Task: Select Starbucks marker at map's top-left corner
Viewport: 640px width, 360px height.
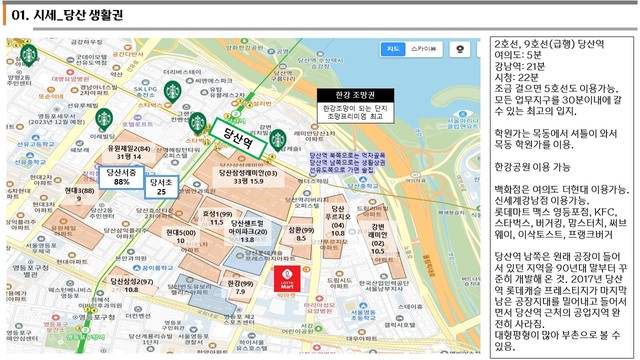Action: point(29,55)
